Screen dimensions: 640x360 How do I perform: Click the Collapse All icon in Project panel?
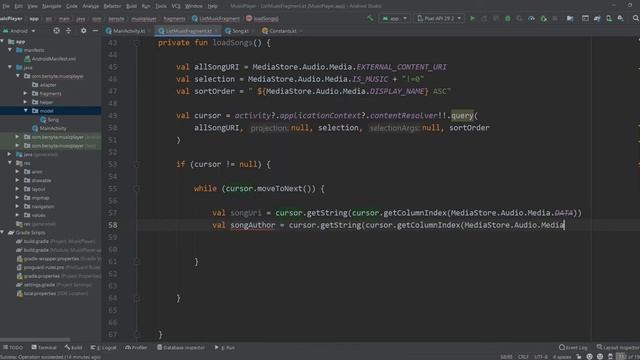point(68,31)
